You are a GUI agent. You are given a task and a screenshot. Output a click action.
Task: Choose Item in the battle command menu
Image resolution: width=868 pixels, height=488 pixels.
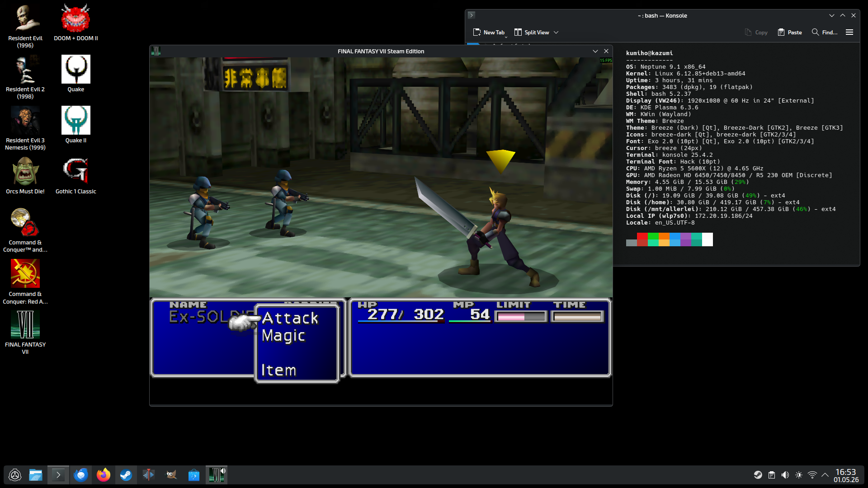(278, 370)
